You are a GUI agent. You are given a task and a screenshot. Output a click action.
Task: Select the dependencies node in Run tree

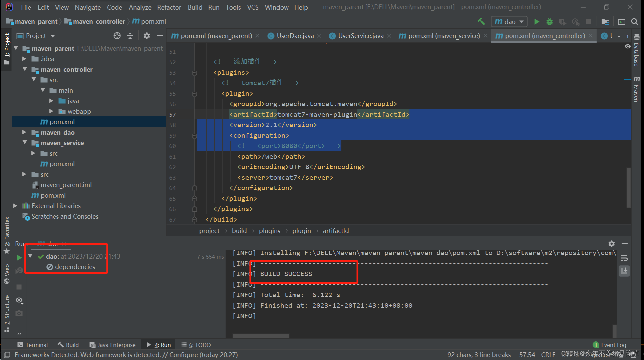click(x=71, y=267)
